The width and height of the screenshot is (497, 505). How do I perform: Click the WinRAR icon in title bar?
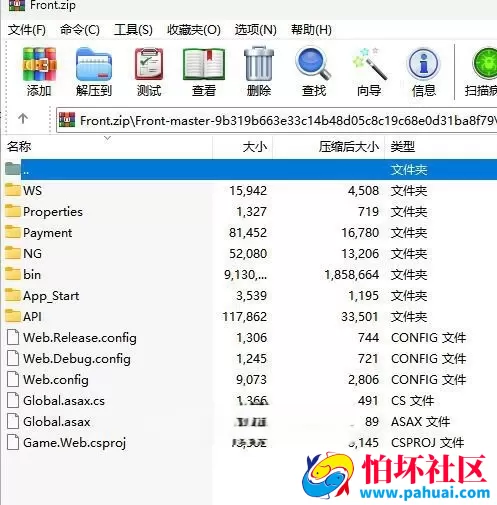pyautogui.click(x=17, y=5)
